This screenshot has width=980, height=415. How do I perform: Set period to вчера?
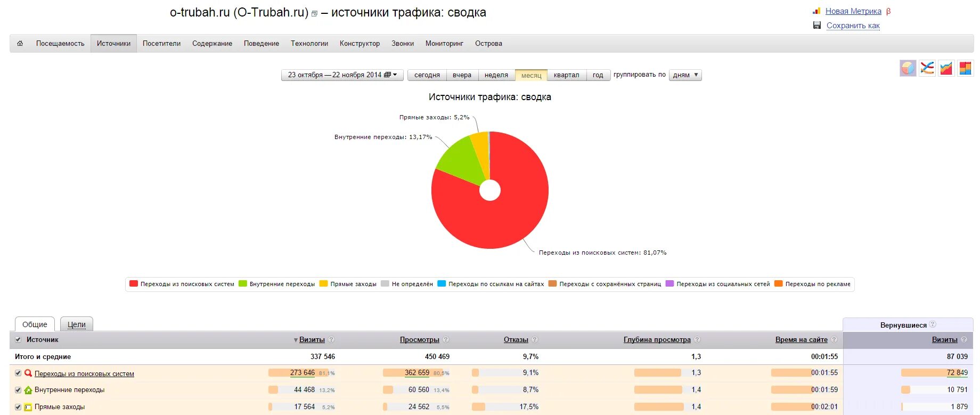(462, 75)
